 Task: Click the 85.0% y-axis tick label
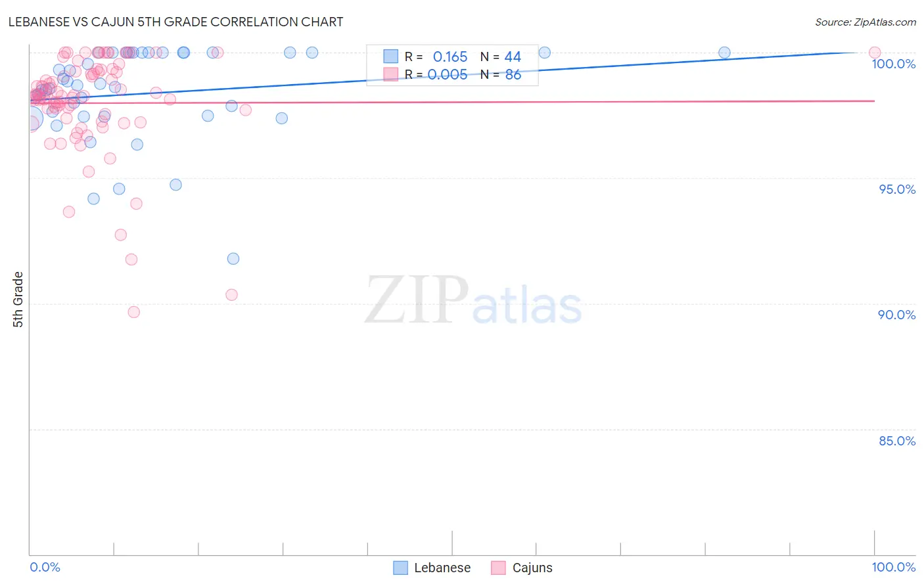point(897,441)
